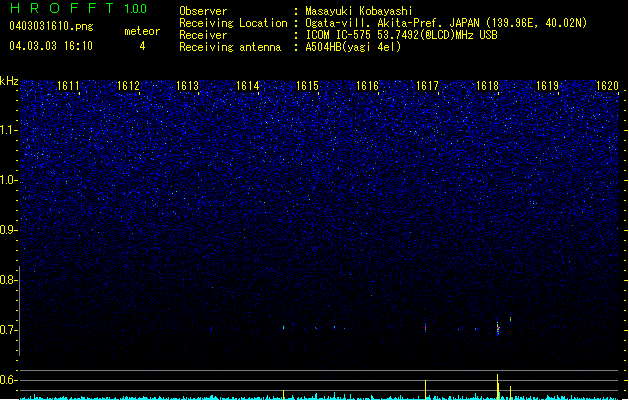
Task: Click the 1616 time axis label
Action: (x=367, y=86)
